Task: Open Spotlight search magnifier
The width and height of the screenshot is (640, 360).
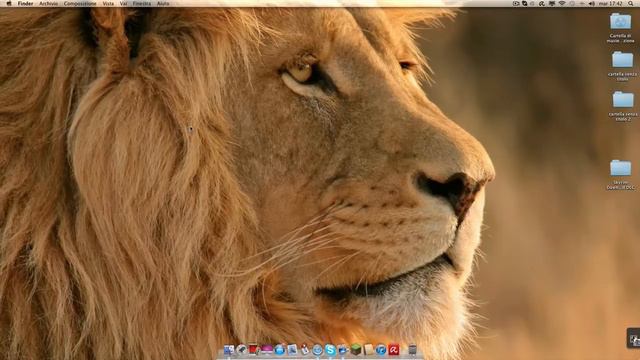Action: (x=630, y=3)
